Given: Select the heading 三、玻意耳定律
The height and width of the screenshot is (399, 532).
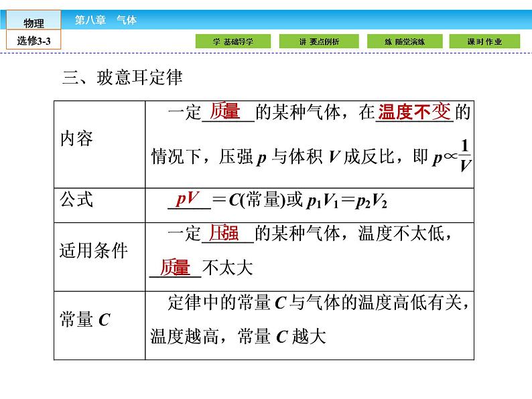Looking at the screenshot, I should [123, 77].
